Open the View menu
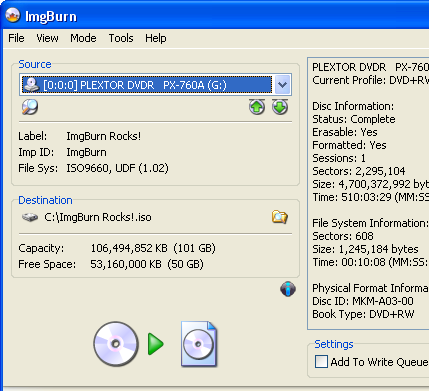The height and width of the screenshot is (391, 429). click(x=47, y=38)
